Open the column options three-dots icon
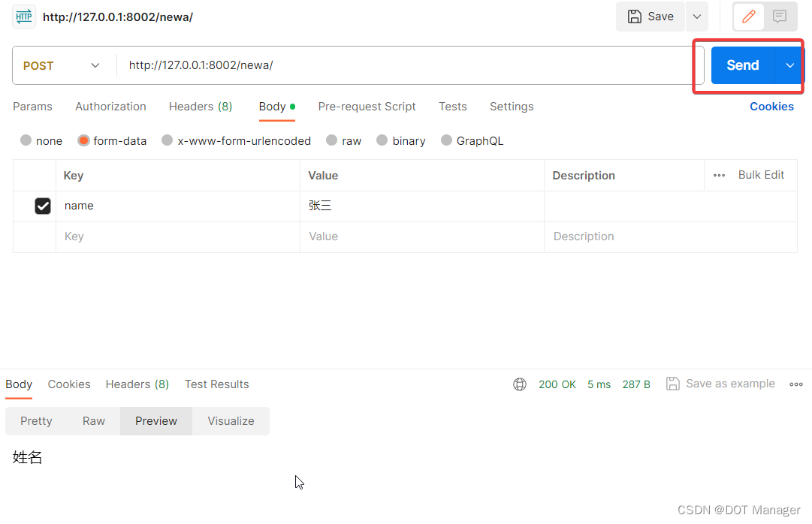The height and width of the screenshot is (524, 812). coord(719,176)
